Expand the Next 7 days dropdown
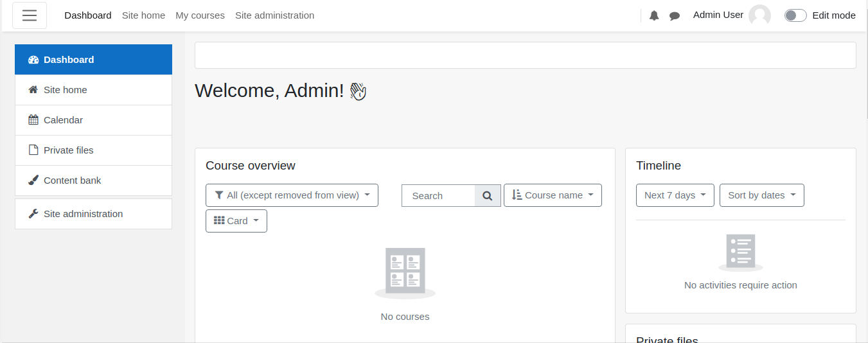Screen dimensions: 868x343 [675, 195]
